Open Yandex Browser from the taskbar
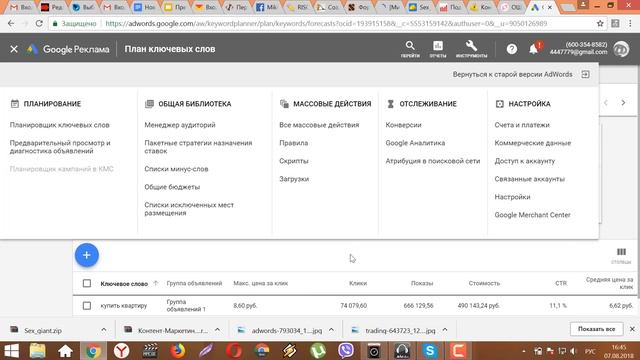 point(121,351)
